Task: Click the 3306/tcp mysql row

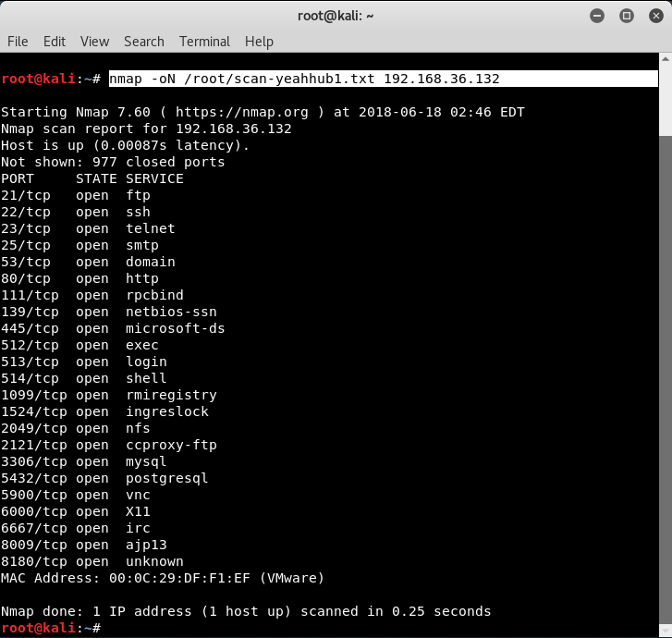Action: click(84, 461)
